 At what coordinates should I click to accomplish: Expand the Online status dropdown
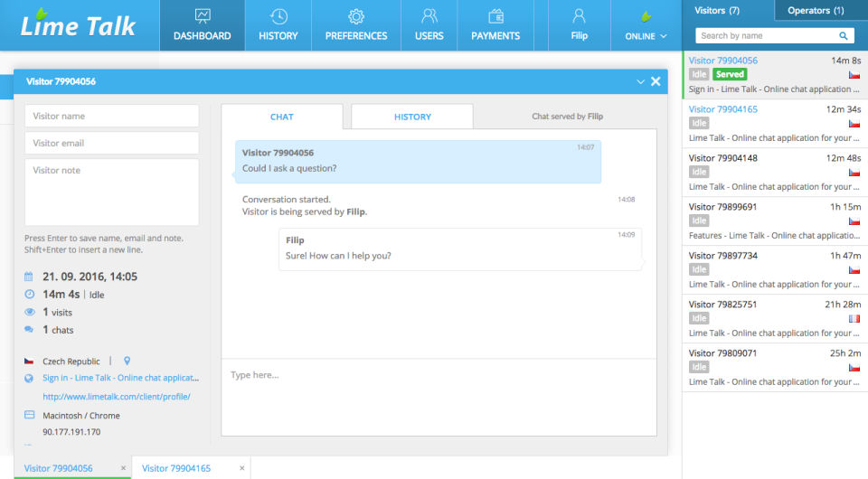tap(646, 25)
